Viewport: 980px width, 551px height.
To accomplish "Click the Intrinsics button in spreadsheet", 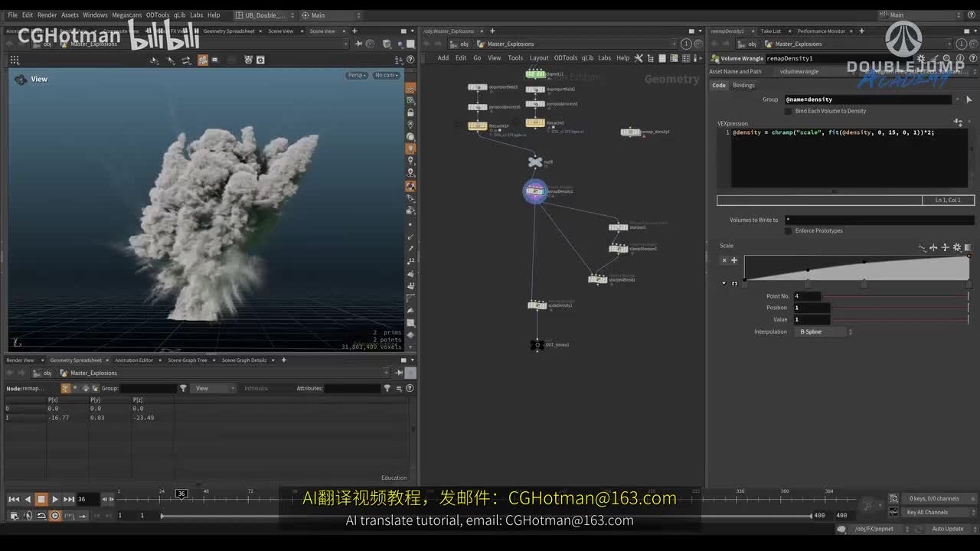I will click(x=256, y=388).
